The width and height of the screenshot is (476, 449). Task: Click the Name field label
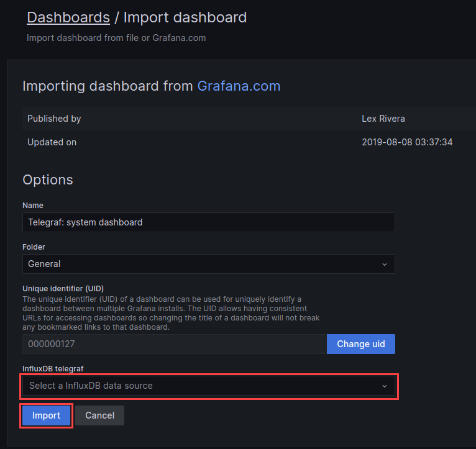pyautogui.click(x=33, y=206)
